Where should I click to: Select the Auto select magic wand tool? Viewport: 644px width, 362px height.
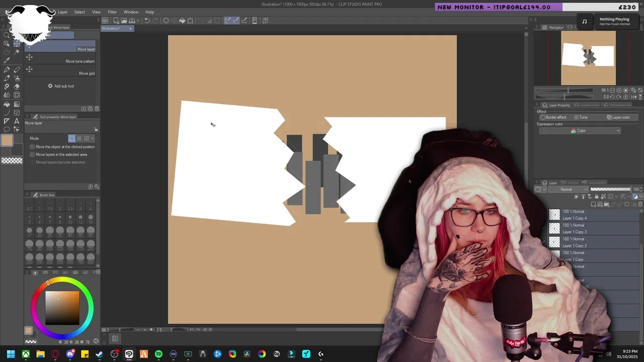(x=17, y=52)
